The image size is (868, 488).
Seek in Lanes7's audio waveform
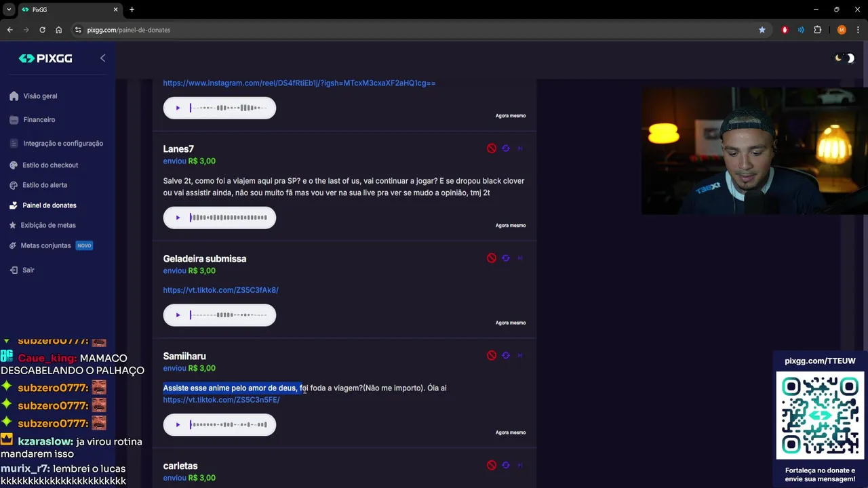[229, 218]
